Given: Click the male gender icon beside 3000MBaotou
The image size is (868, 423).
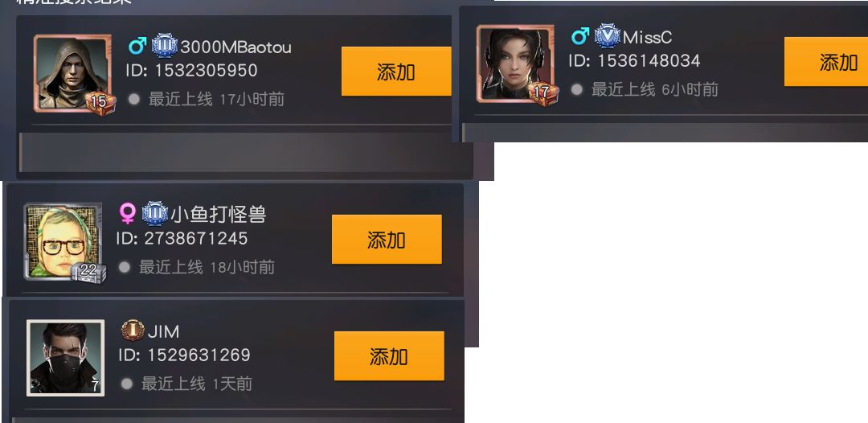Looking at the screenshot, I should click(x=137, y=45).
